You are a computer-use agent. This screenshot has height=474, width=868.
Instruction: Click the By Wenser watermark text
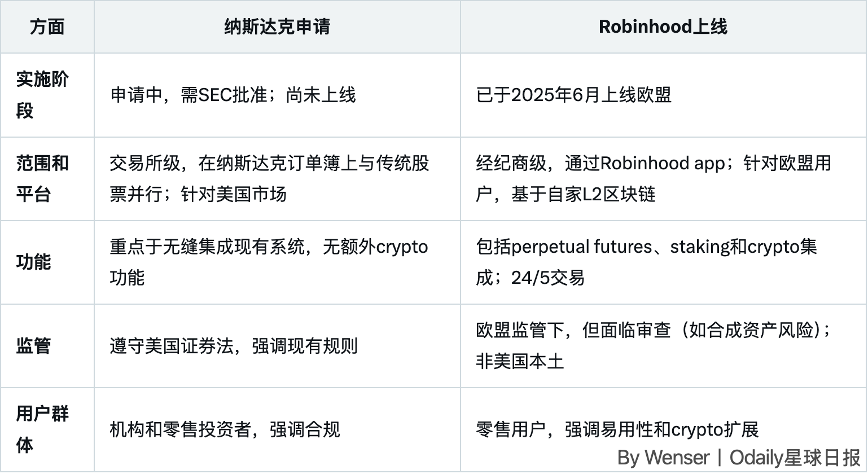tap(663, 457)
